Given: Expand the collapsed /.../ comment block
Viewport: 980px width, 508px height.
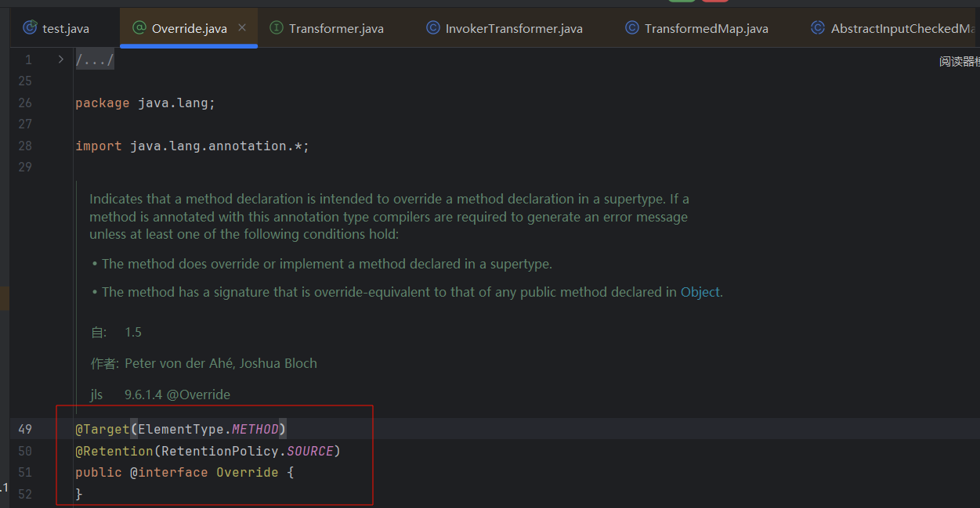Looking at the screenshot, I should [95, 60].
